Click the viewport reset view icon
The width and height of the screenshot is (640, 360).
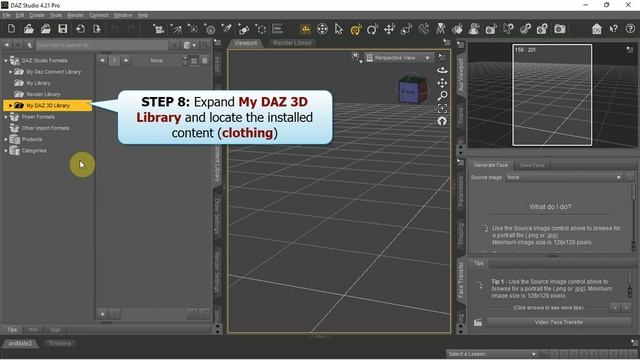click(x=442, y=121)
